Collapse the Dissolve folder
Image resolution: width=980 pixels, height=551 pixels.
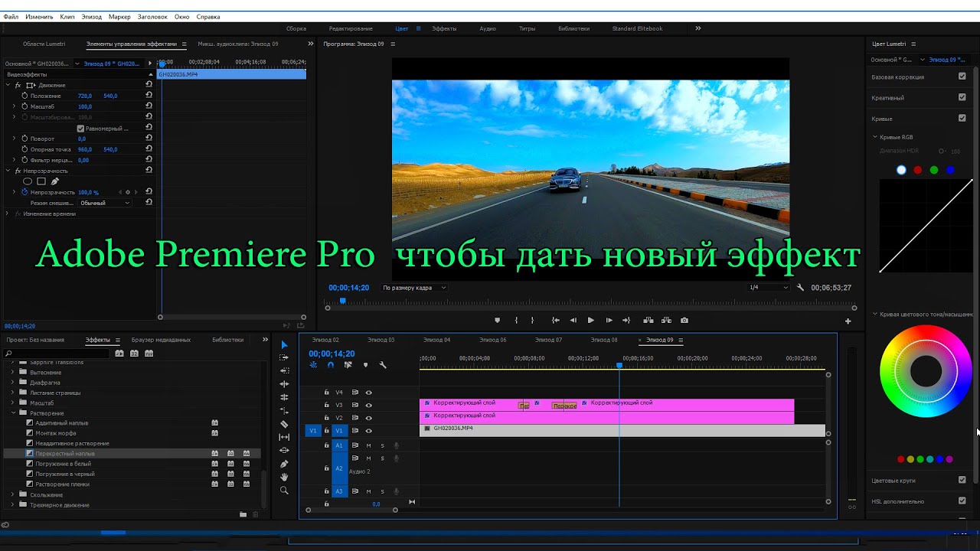(x=13, y=413)
